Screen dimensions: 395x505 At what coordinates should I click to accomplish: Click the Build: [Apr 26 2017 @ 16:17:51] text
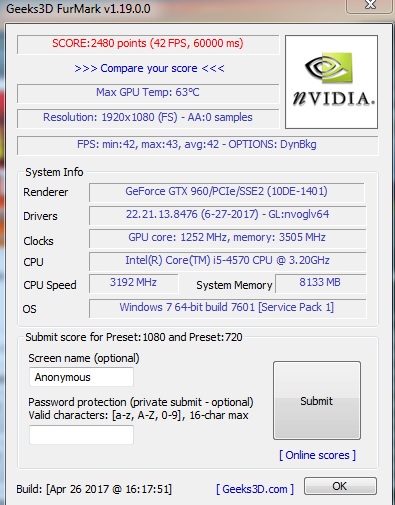94,489
